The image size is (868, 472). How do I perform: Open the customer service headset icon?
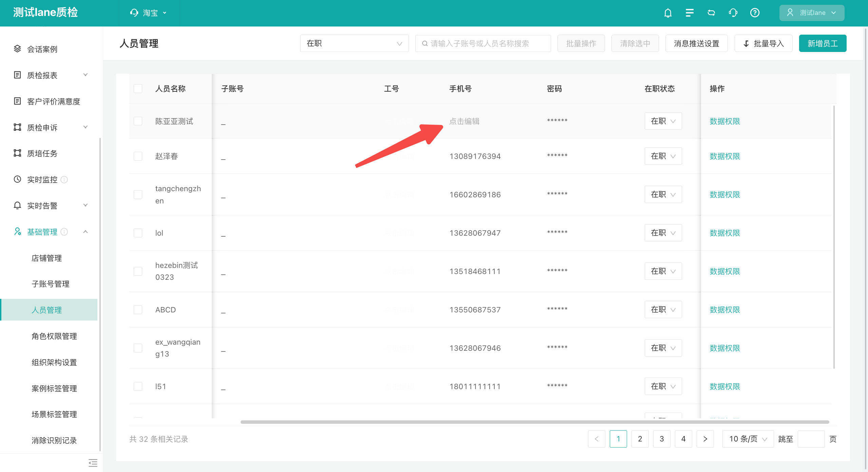point(733,13)
